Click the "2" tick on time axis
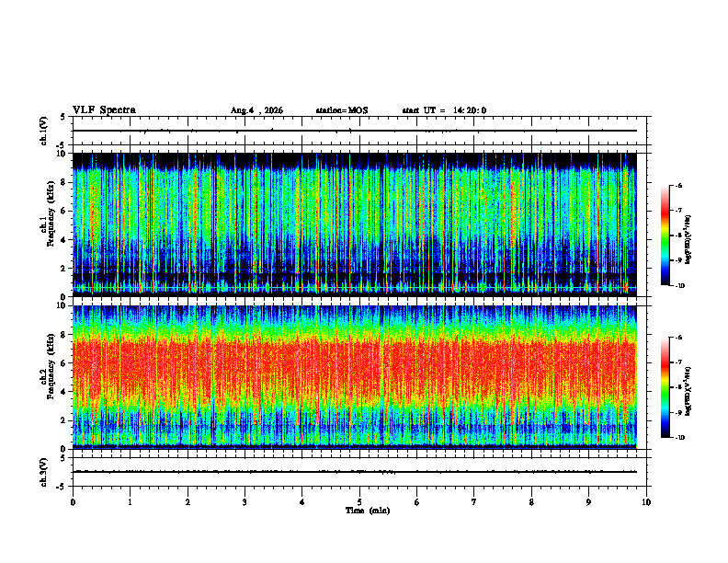This screenshot has width=728, height=563. click(x=188, y=502)
